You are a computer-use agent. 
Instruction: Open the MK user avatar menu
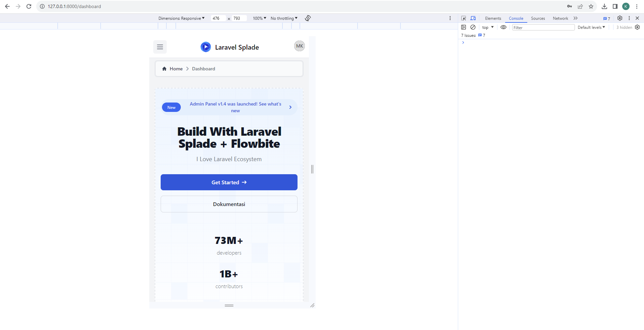click(x=300, y=46)
